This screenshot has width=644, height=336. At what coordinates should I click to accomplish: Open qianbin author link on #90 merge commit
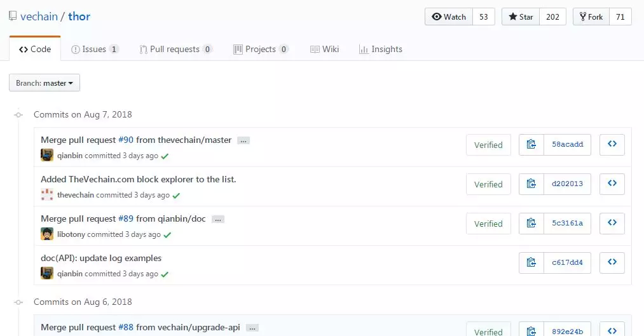(x=70, y=156)
